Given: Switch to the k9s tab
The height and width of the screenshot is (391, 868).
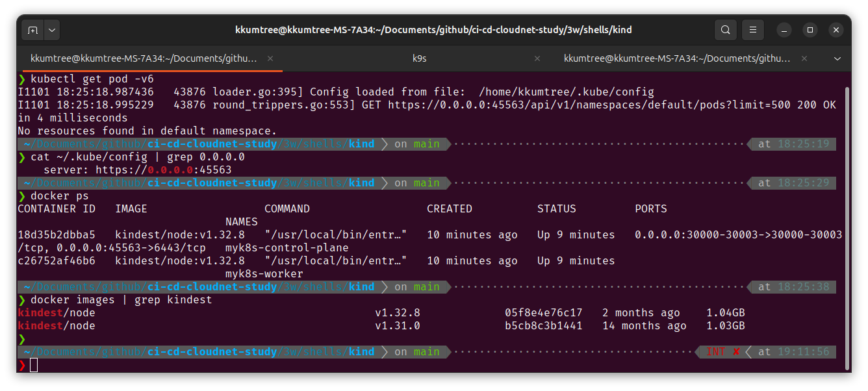Looking at the screenshot, I should (x=420, y=58).
